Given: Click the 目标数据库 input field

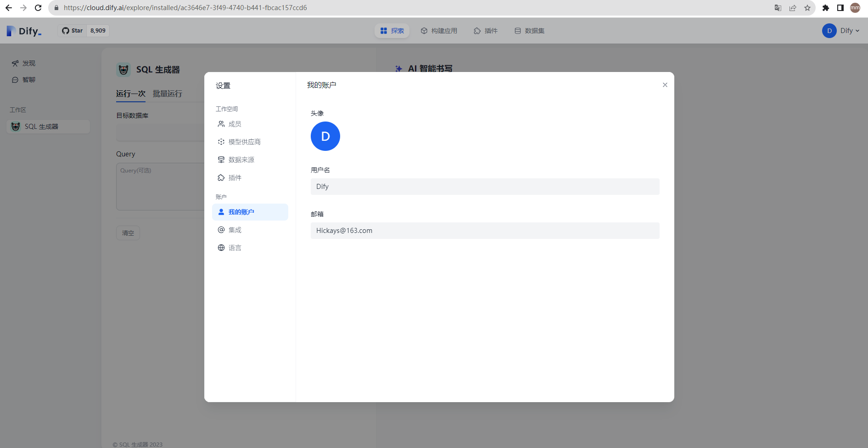Looking at the screenshot, I should pos(161,133).
